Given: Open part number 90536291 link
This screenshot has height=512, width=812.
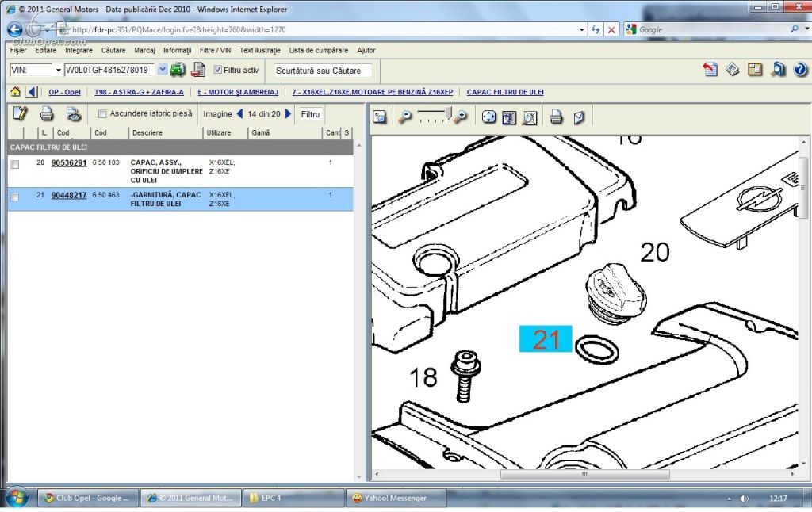Looking at the screenshot, I should pos(69,163).
